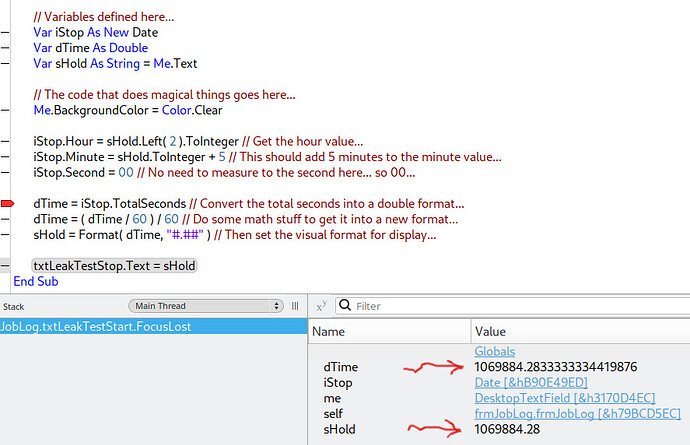Image resolution: width=690 pixels, height=445 pixels.
Task: Toggle breakpoint on the Me.BackgroundColor line
Action: coord(7,110)
